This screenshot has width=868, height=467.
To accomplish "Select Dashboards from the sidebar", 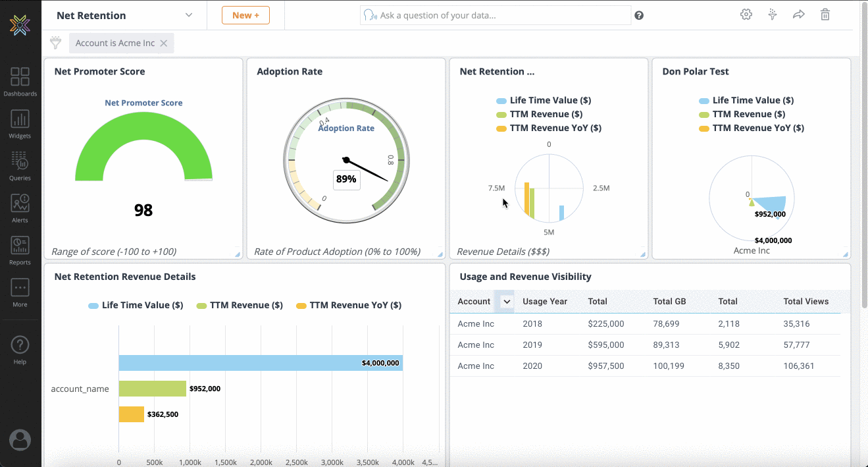I will click(20, 82).
